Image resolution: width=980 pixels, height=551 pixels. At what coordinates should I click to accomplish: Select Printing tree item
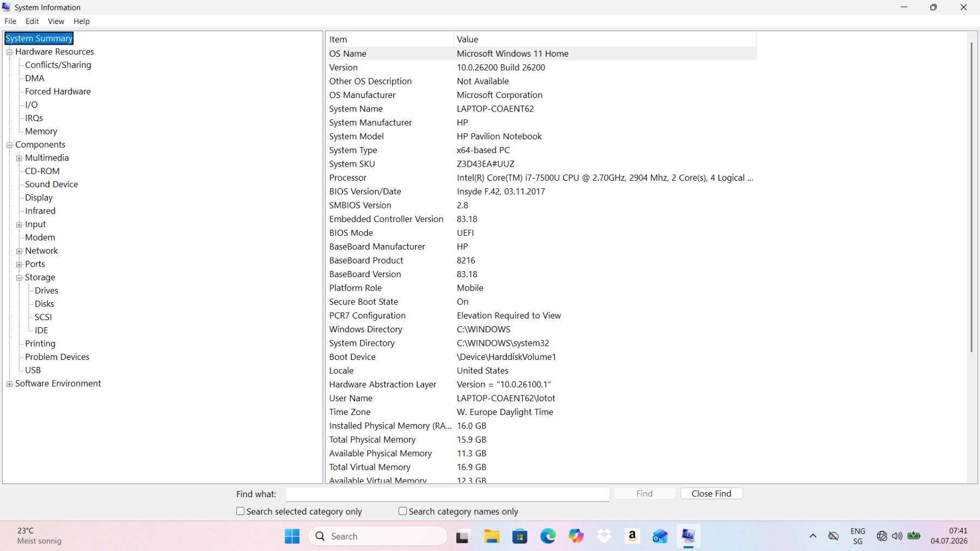[x=40, y=344]
